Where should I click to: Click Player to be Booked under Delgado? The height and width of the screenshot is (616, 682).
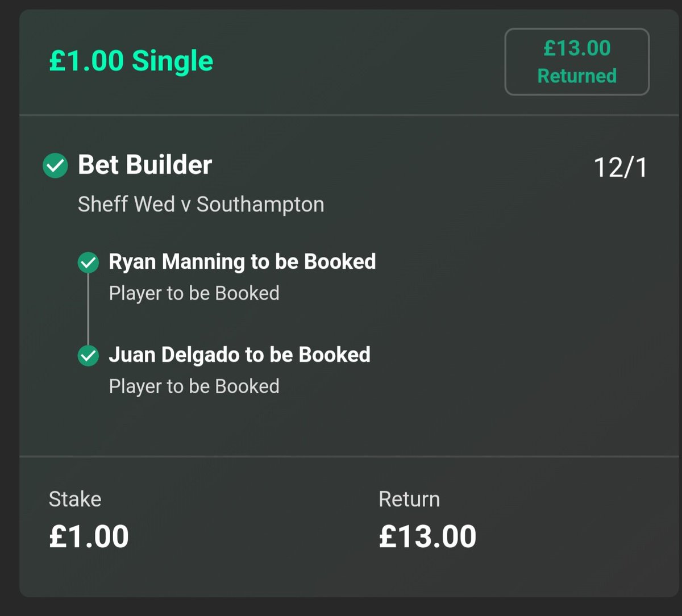point(194,386)
